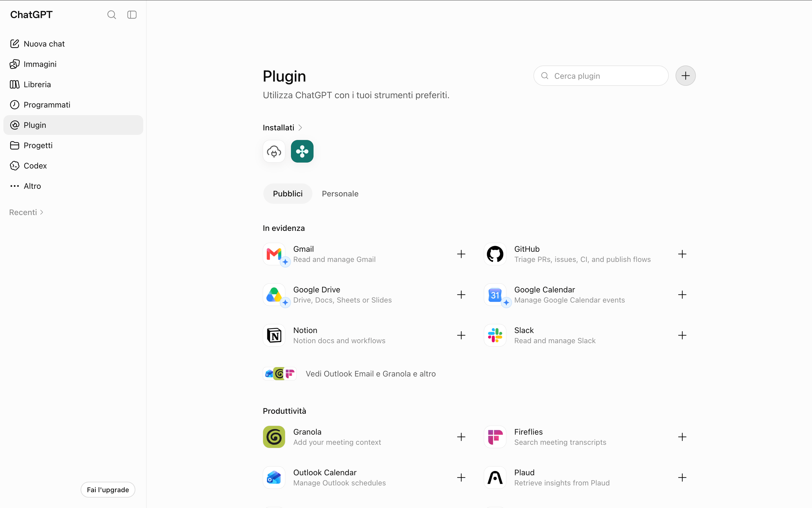The width and height of the screenshot is (812, 508).
Task: Switch to the Pubblici tab
Action: point(288,194)
